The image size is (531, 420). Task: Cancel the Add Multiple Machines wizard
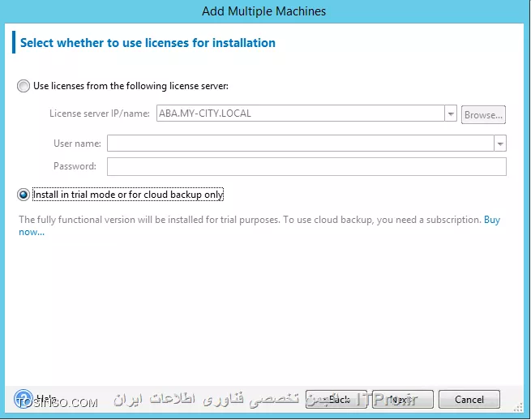click(x=469, y=400)
